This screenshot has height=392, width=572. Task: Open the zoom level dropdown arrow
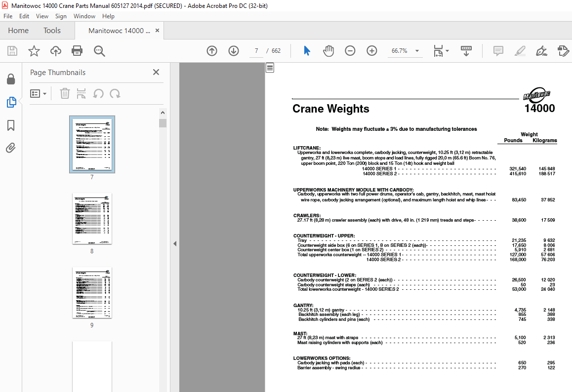point(417,51)
